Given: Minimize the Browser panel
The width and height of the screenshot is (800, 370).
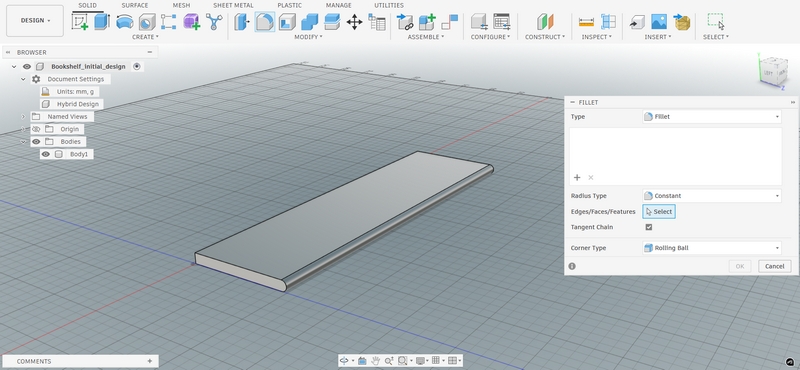Looking at the screenshot, I should pyautogui.click(x=149, y=52).
